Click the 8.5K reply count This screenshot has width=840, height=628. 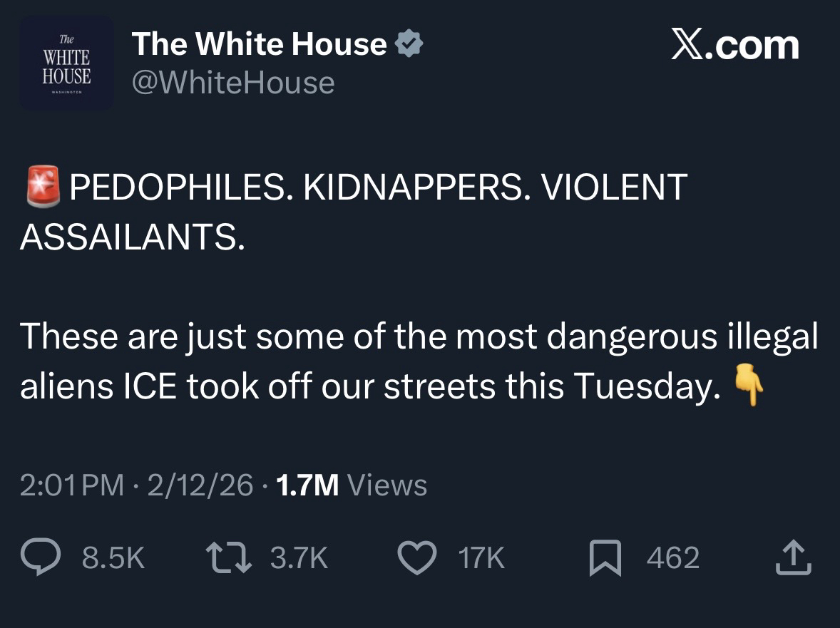coord(113,558)
